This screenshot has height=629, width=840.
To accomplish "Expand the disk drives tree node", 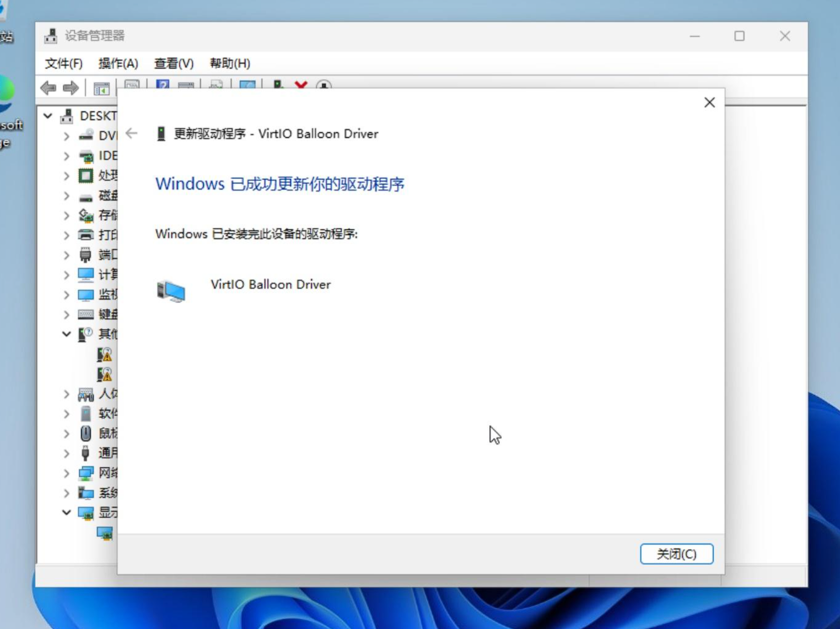I will pyautogui.click(x=66, y=196).
